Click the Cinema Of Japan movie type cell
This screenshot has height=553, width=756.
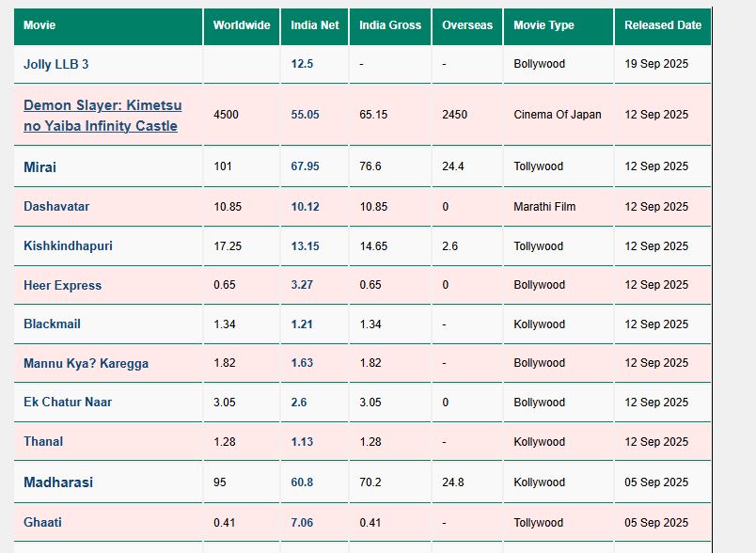558,115
